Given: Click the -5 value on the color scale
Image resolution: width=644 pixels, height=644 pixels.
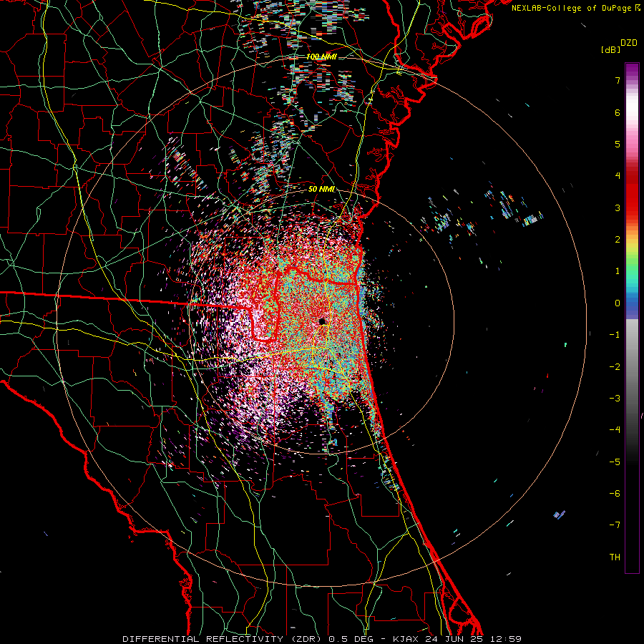Looking at the screenshot, I should coord(615,462).
